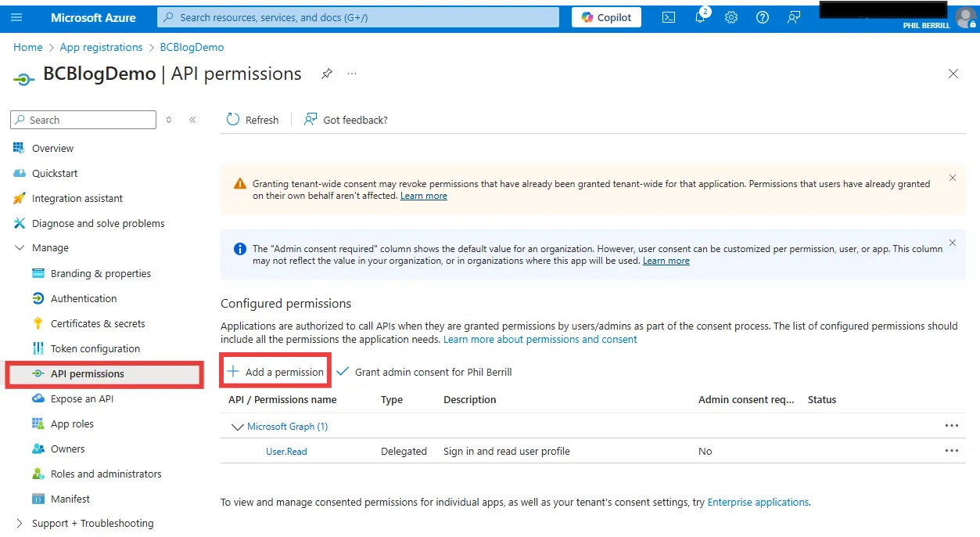The image size is (980, 537).
Task: Navigate to App registrations breadcrumb
Action: (101, 47)
